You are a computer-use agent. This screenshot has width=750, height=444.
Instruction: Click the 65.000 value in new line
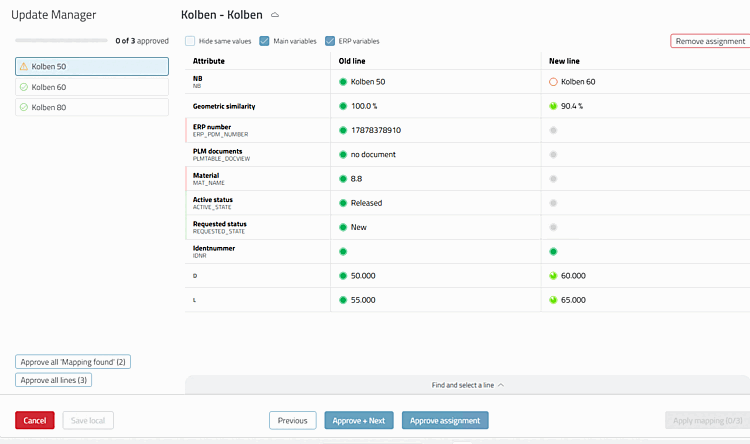coord(573,300)
